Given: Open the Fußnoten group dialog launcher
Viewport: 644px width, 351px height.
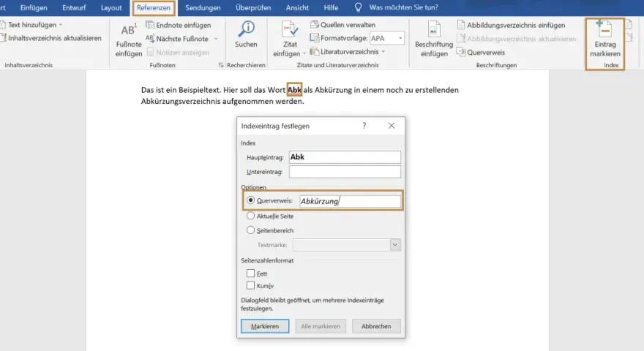Looking at the screenshot, I should point(221,65).
